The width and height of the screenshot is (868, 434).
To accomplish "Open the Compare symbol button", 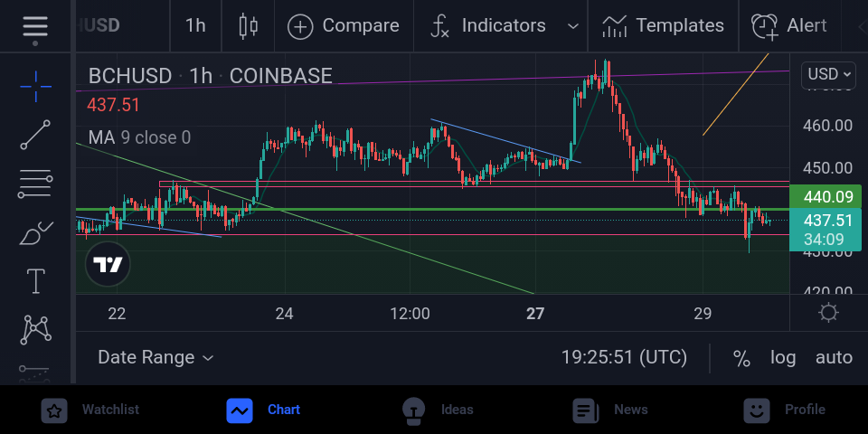I will [x=344, y=26].
